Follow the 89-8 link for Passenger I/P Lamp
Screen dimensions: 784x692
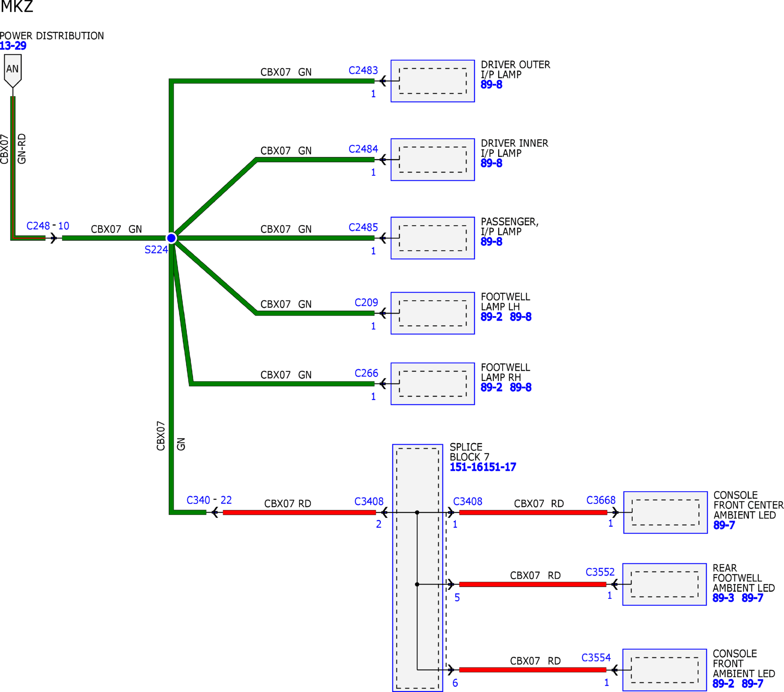click(x=491, y=242)
